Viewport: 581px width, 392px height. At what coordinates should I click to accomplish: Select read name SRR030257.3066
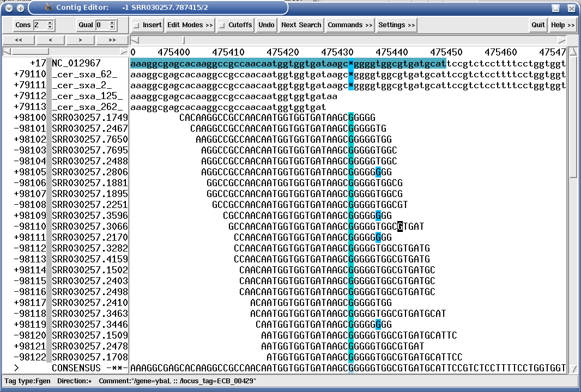pos(90,226)
